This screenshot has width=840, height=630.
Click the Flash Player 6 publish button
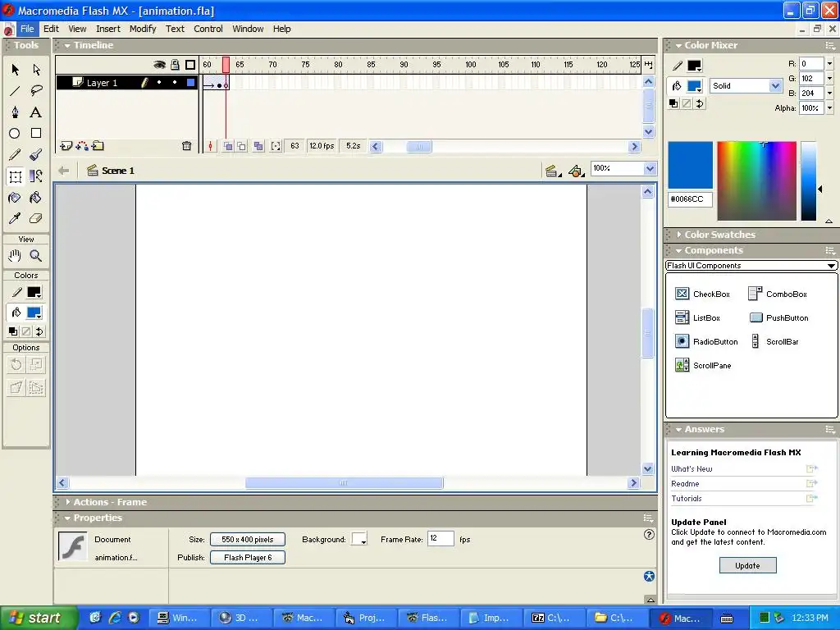(x=248, y=558)
